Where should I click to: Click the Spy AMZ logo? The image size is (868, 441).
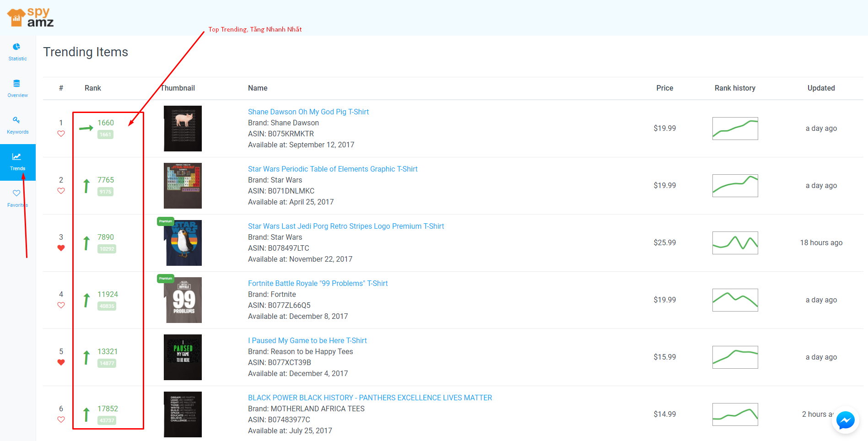(30, 17)
